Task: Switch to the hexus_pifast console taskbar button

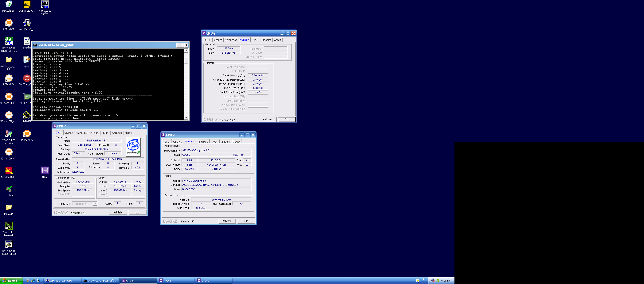Action: click(100, 280)
